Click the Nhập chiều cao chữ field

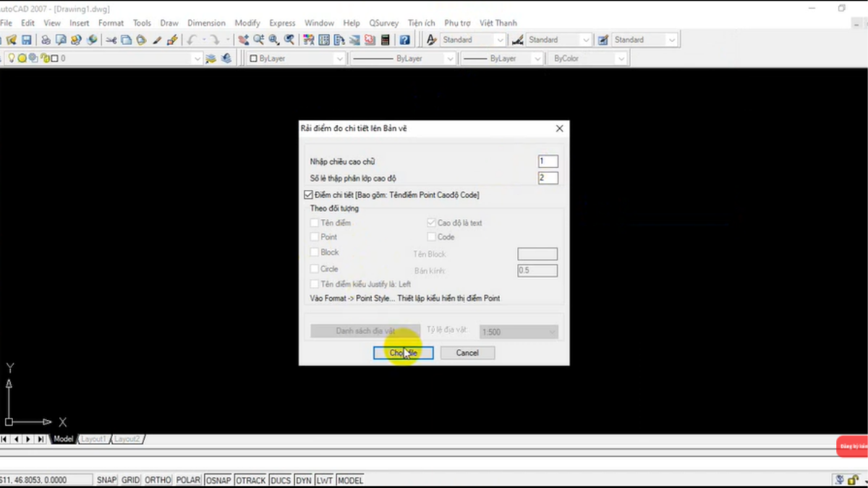pos(548,162)
